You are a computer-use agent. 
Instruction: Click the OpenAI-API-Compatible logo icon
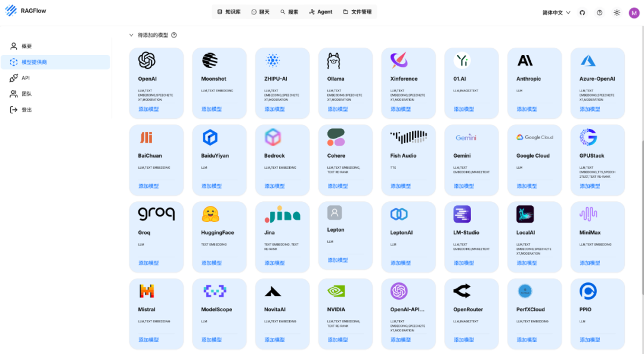399,291
